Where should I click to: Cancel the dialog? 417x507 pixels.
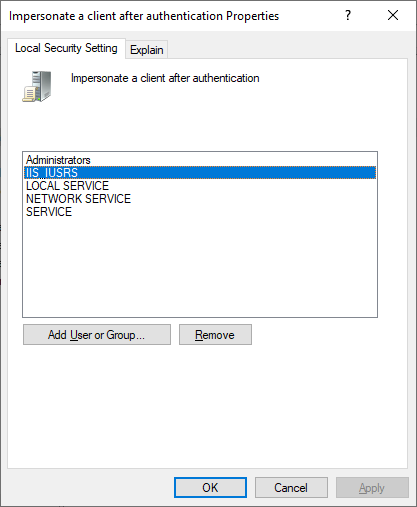tap(291, 488)
